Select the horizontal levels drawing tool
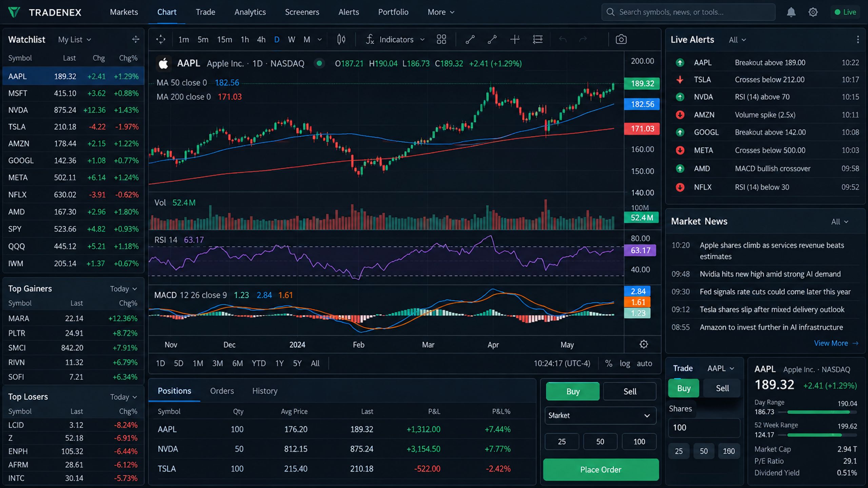The width and height of the screenshot is (868, 488). [538, 39]
